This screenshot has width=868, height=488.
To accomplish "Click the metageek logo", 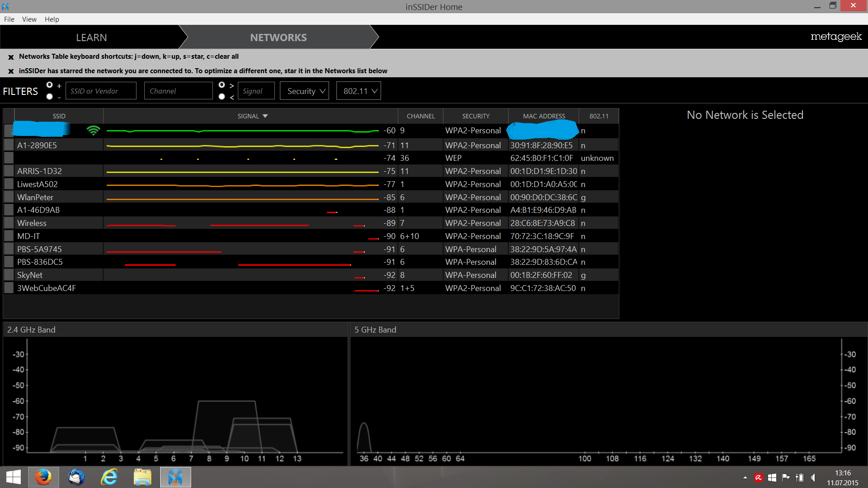I will 836,37.
